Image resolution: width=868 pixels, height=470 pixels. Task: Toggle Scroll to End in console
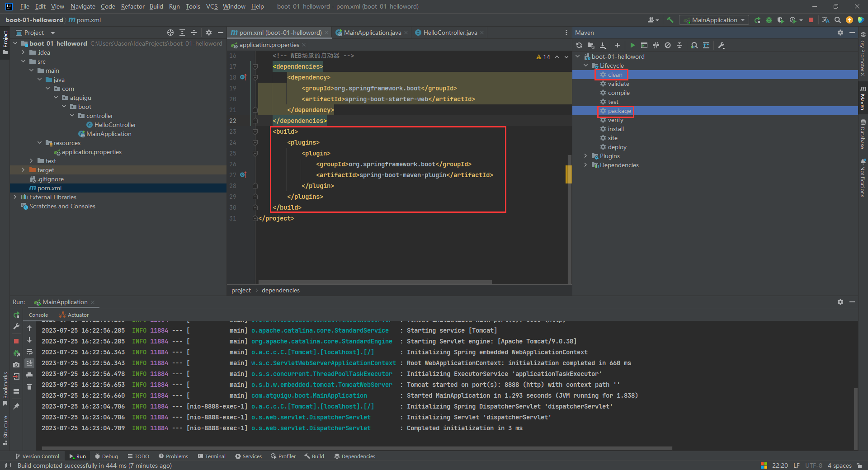point(29,363)
